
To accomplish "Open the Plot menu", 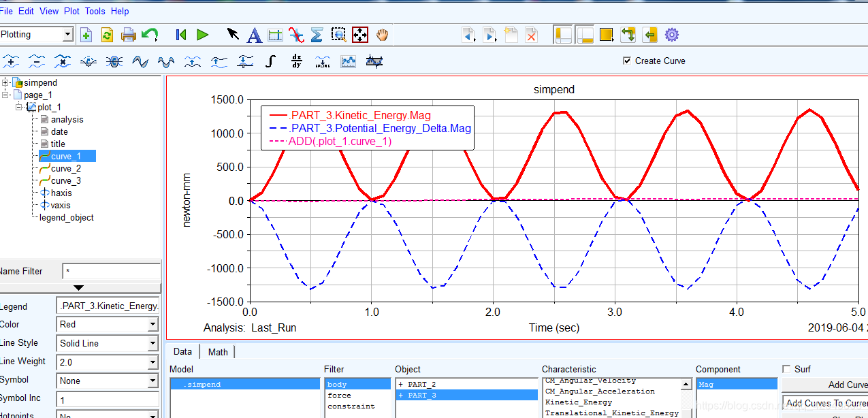I will [71, 11].
